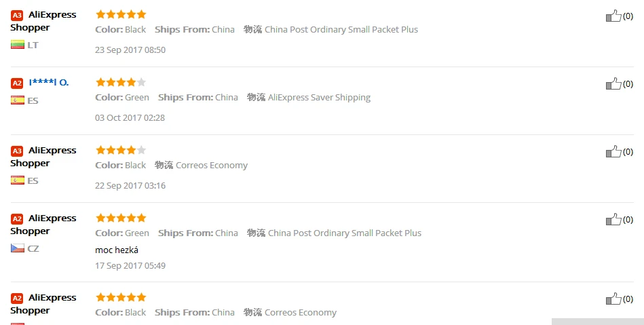Viewport: 644px width, 325px height.
Task: Click the five-star rating on the 23 Sep review
Action: [x=121, y=14]
